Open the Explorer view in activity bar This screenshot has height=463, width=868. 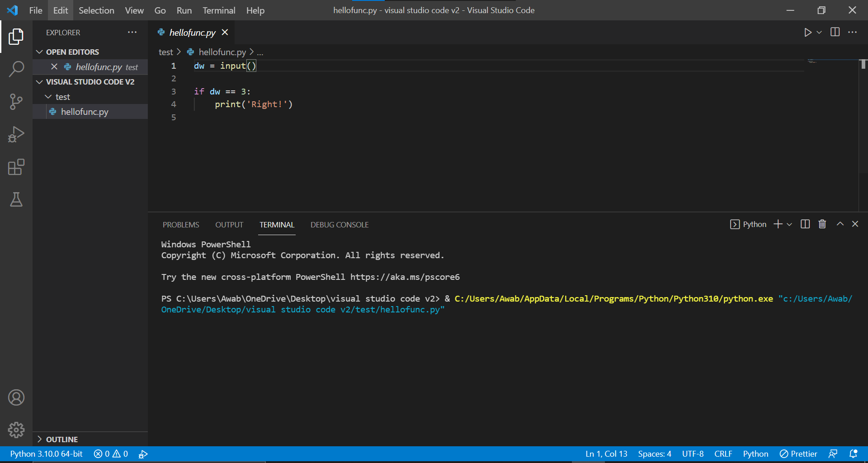16,37
